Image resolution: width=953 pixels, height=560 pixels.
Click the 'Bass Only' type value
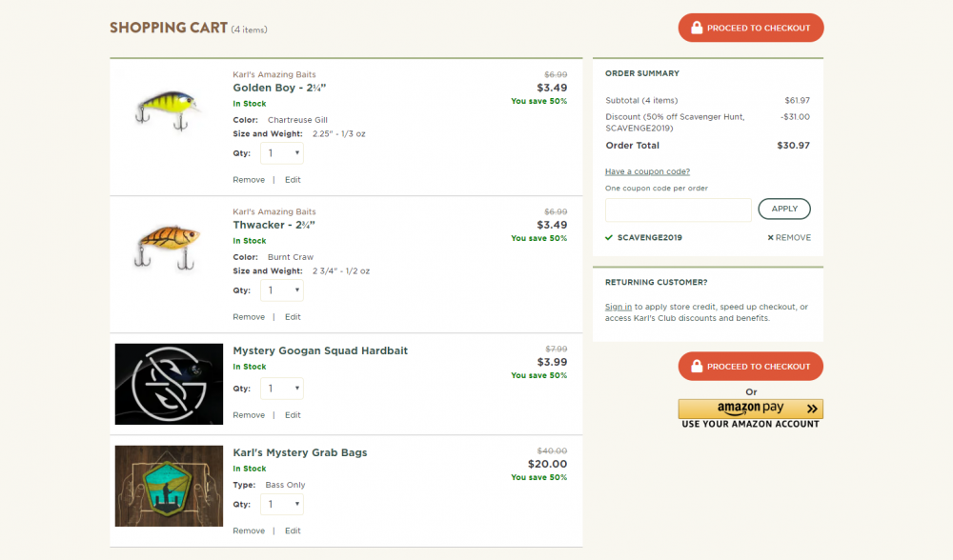tap(285, 485)
